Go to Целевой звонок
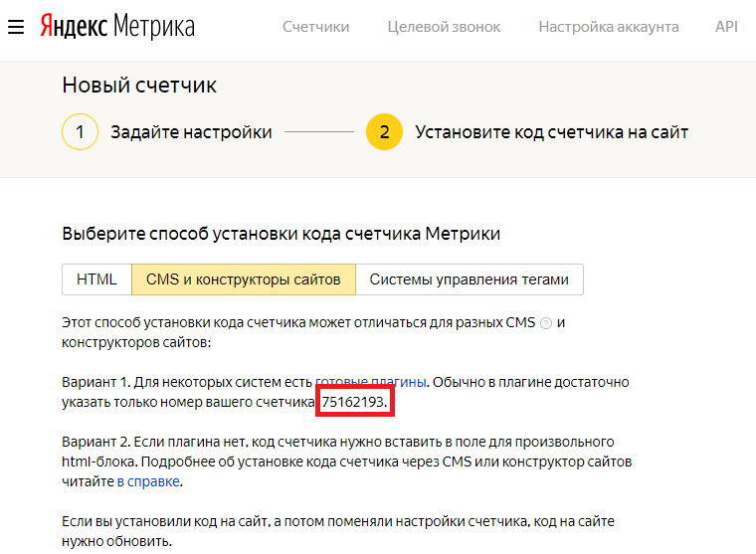The image size is (756, 554). click(444, 27)
